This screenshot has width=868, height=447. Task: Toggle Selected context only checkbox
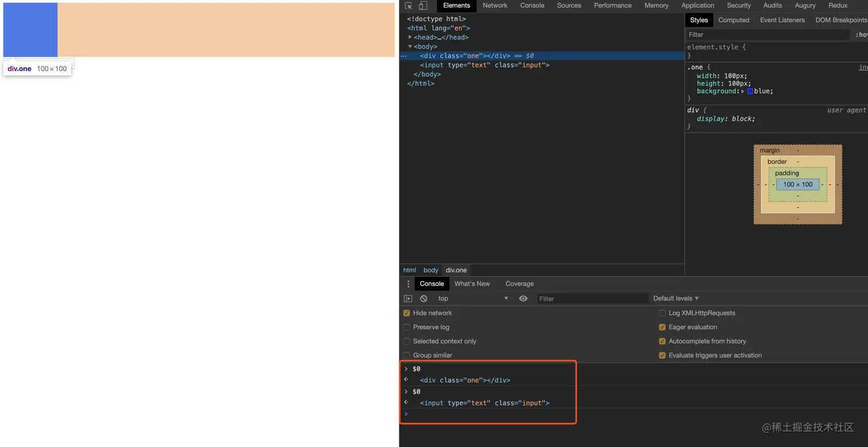point(406,341)
